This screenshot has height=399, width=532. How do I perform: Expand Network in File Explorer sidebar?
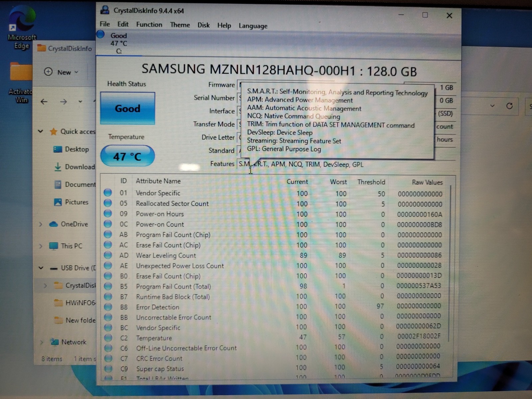coord(41,342)
